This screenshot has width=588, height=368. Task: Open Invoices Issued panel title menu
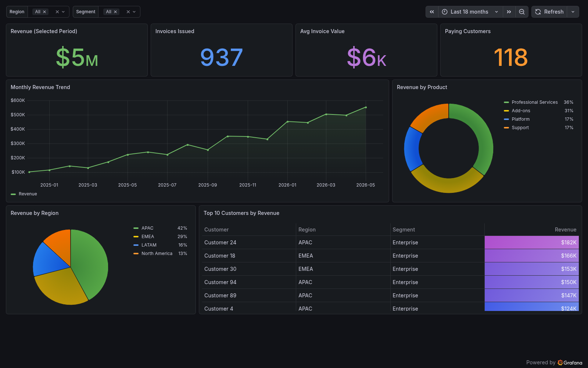(x=175, y=31)
